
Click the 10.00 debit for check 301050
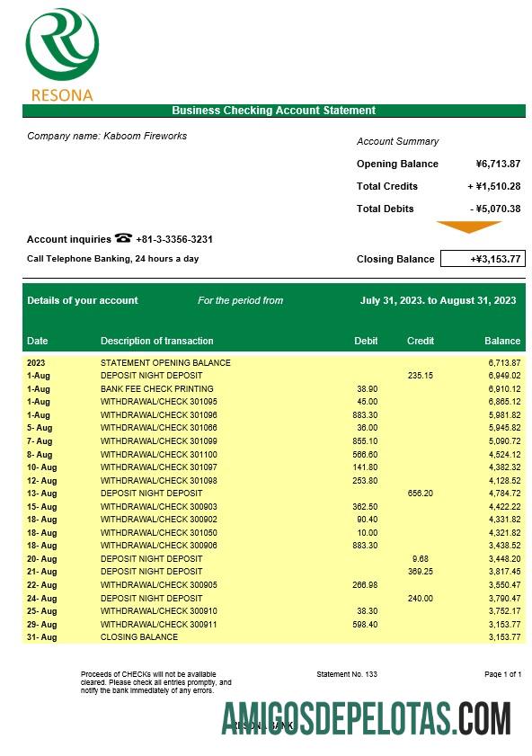368,533
